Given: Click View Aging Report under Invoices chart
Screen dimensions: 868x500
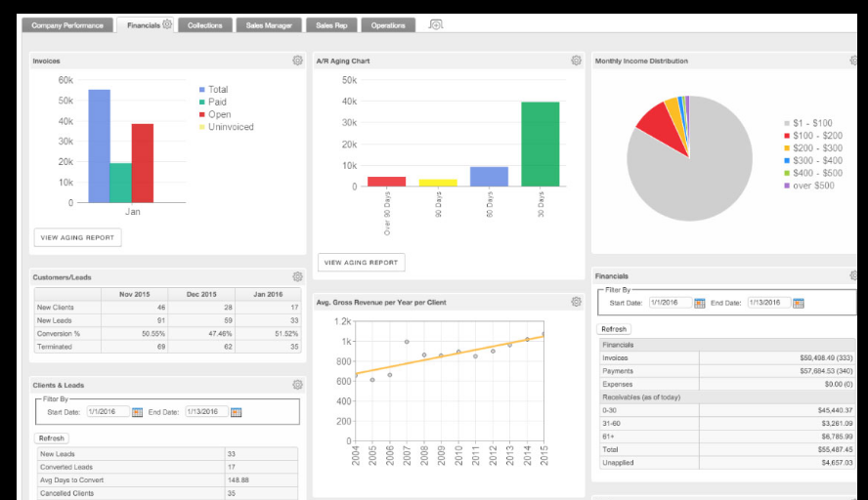Looking at the screenshot, I should tap(77, 237).
